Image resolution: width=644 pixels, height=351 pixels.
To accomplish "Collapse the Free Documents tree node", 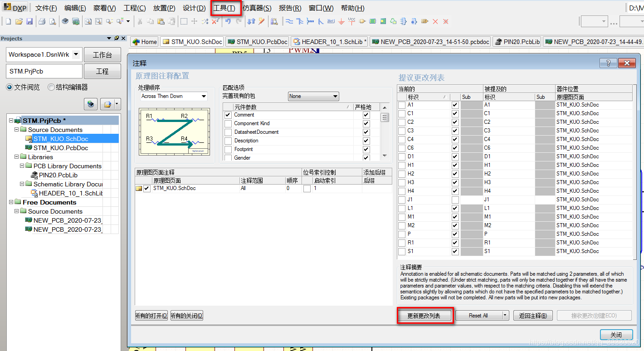I will (11, 202).
